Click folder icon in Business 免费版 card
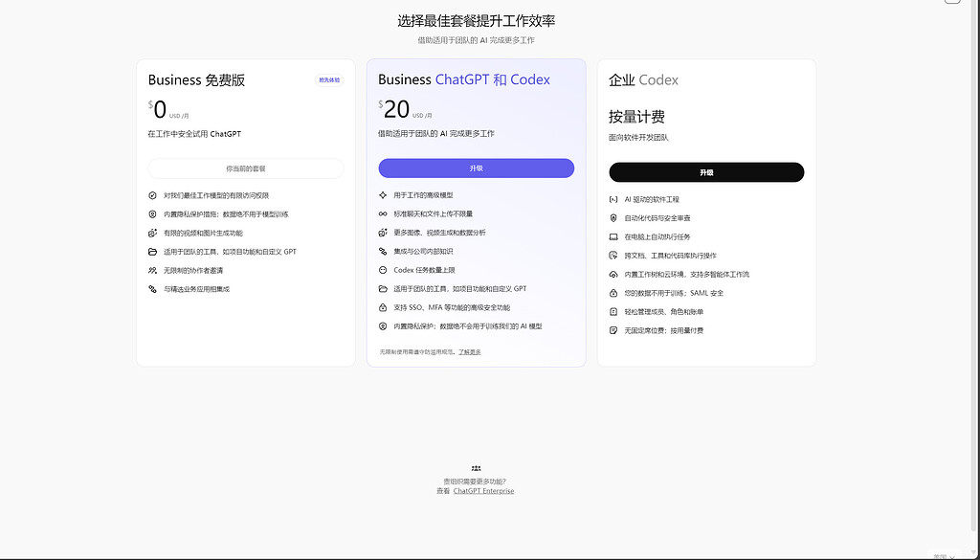Image resolution: width=980 pixels, height=560 pixels. pyautogui.click(x=152, y=252)
